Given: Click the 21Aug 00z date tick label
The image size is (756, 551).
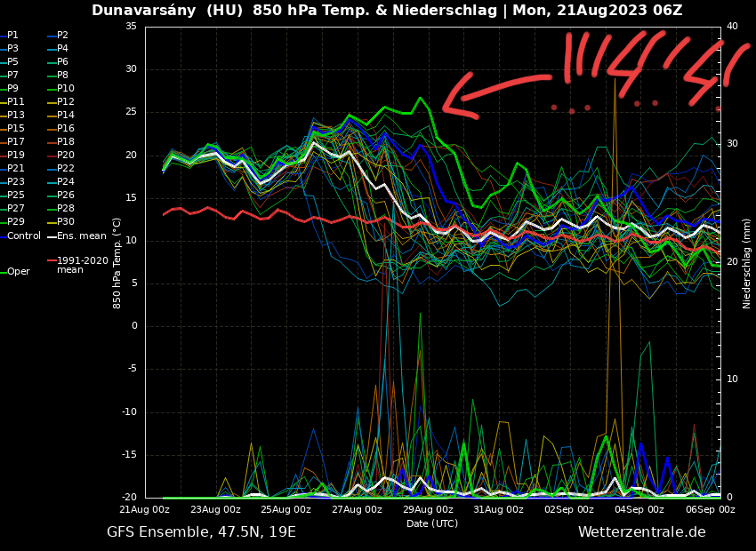Looking at the screenshot, I should (x=145, y=510).
